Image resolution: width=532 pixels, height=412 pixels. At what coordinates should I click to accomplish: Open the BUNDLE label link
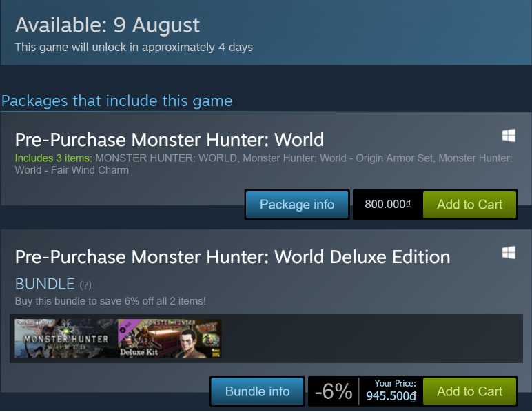tap(45, 284)
